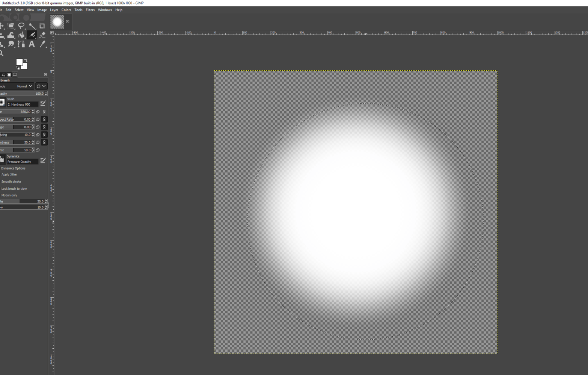Image resolution: width=588 pixels, height=375 pixels.
Task: Select the Text tool
Action: click(32, 44)
